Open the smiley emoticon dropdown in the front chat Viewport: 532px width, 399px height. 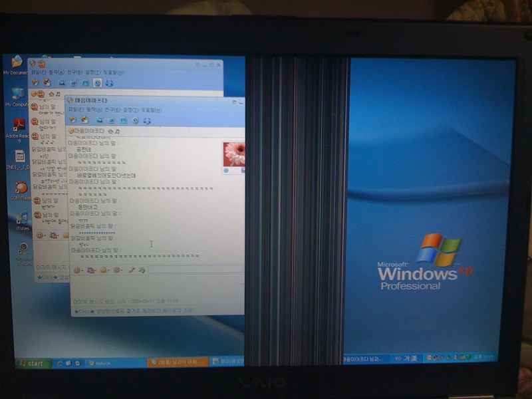[x=78, y=270]
